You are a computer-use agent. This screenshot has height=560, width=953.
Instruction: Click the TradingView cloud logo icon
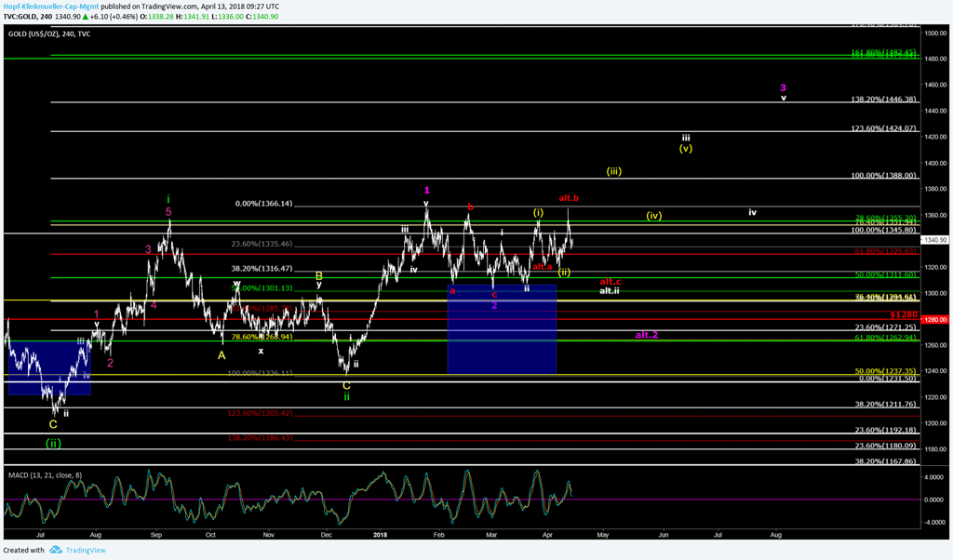(x=56, y=551)
